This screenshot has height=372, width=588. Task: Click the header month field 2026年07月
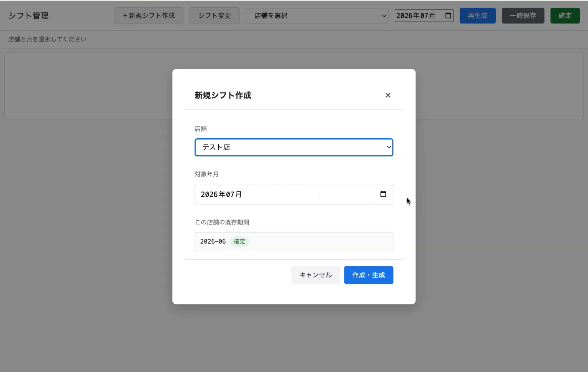click(424, 16)
